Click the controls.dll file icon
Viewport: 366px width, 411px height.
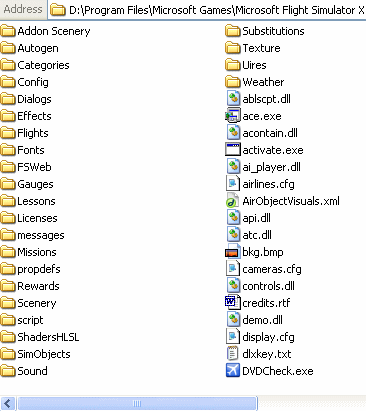coord(233,286)
